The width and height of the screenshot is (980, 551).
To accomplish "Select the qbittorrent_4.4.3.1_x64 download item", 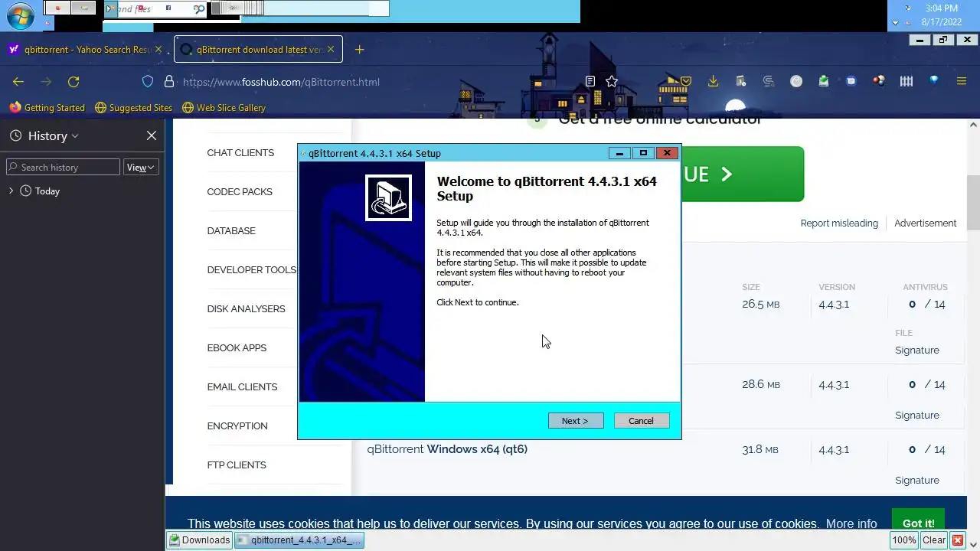I will point(299,540).
